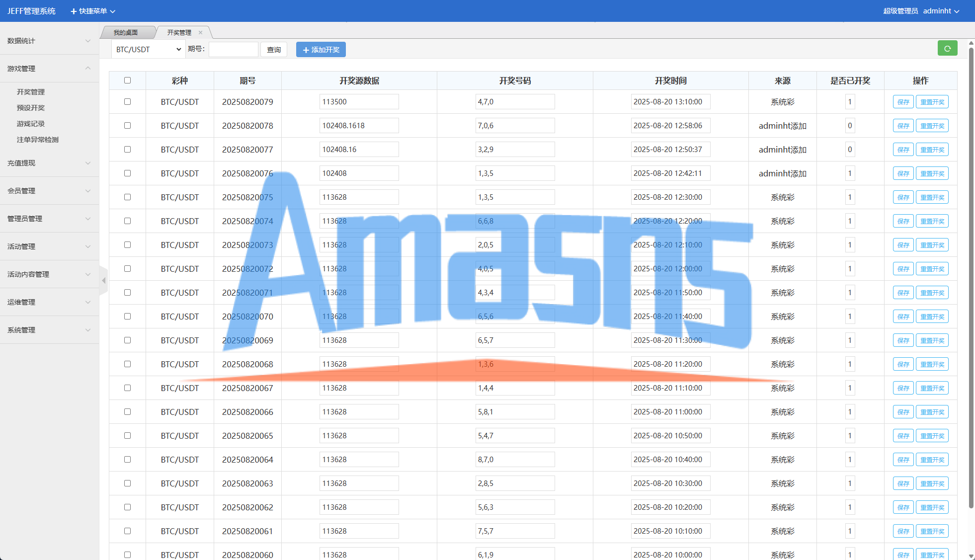Check the row for 20250820079

click(x=127, y=102)
